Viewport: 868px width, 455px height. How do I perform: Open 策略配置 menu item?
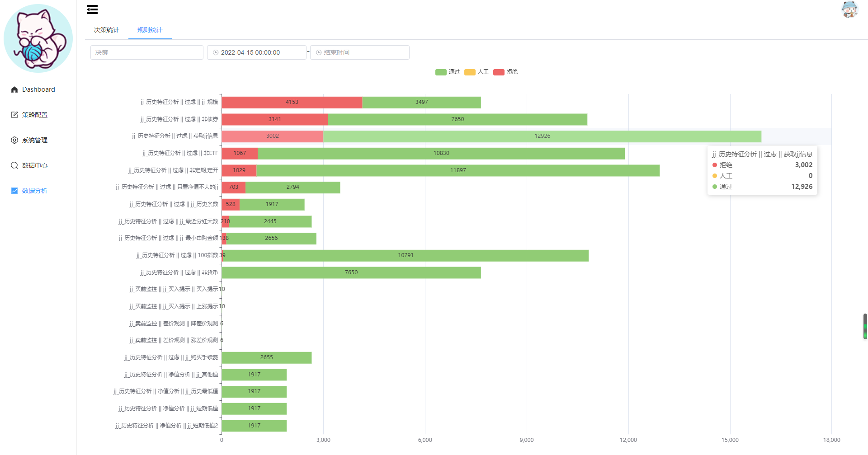[38, 115]
